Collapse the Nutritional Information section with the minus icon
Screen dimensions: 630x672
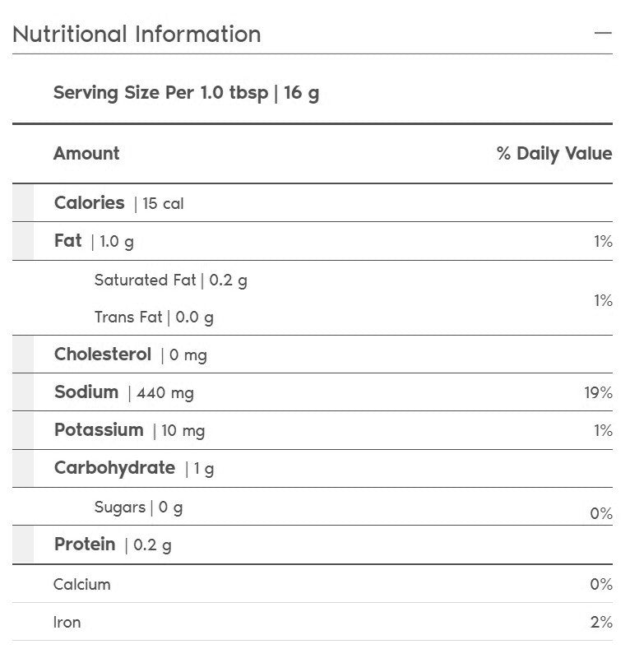point(603,34)
